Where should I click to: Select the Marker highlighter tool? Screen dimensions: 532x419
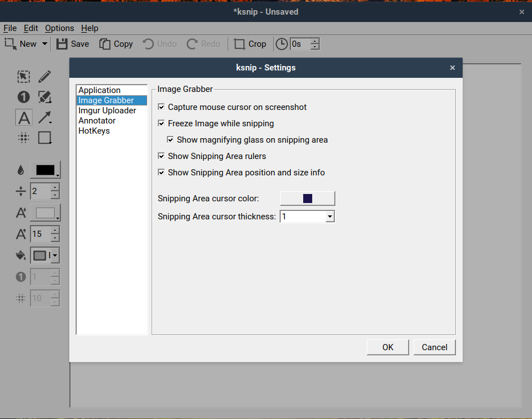point(45,97)
